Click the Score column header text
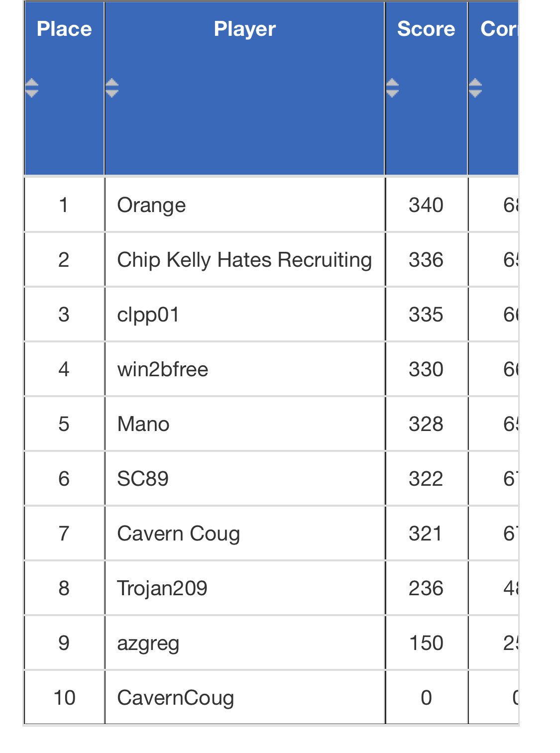Image resolution: width=560 pixels, height=753 pixels. coord(426,29)
